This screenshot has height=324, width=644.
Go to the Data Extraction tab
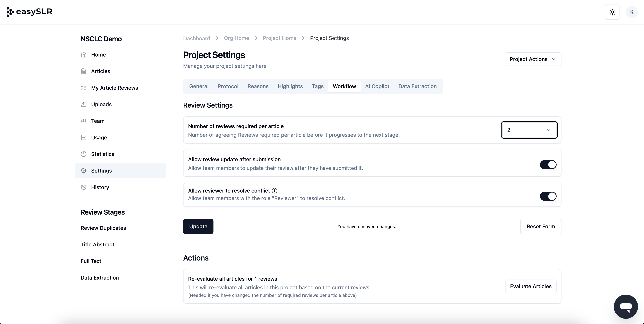(417, 86)
